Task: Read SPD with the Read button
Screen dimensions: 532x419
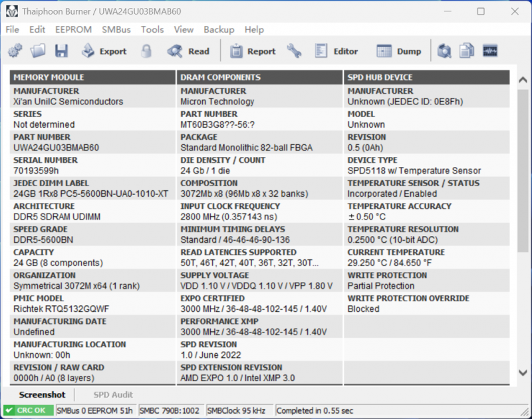Action: click(x=189, y=51)
